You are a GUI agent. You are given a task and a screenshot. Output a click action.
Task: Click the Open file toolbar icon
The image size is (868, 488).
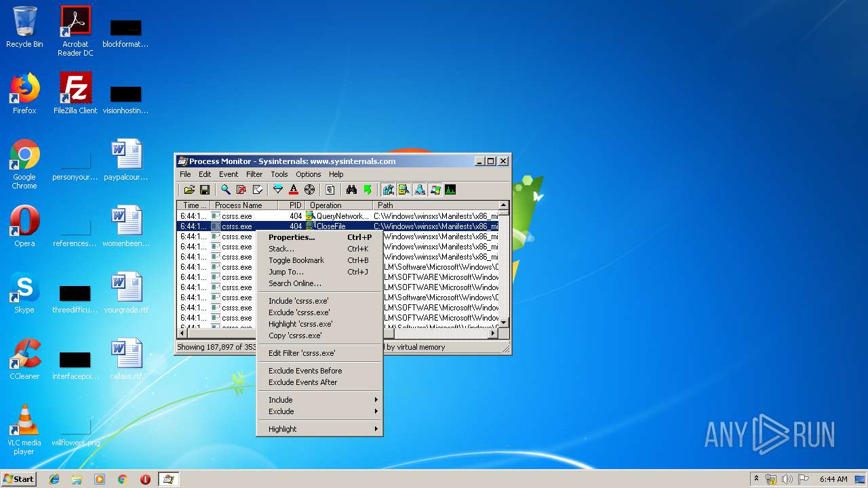(x=189, y=190)
